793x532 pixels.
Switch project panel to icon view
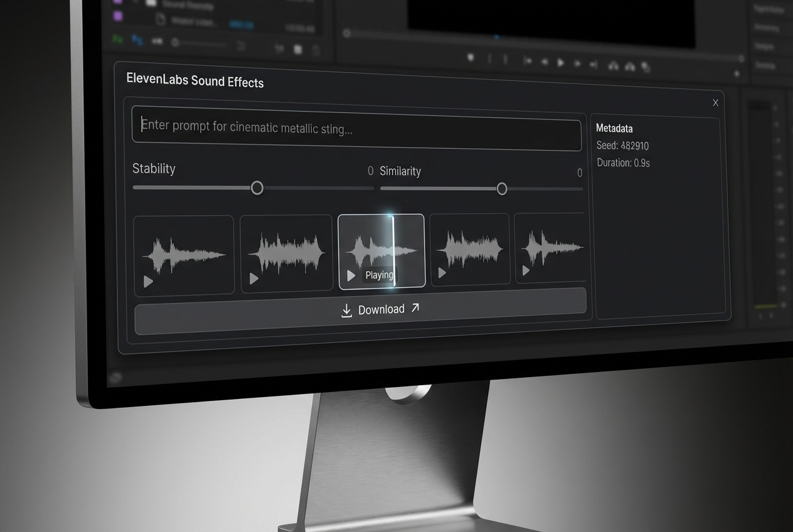pos(137,40)
